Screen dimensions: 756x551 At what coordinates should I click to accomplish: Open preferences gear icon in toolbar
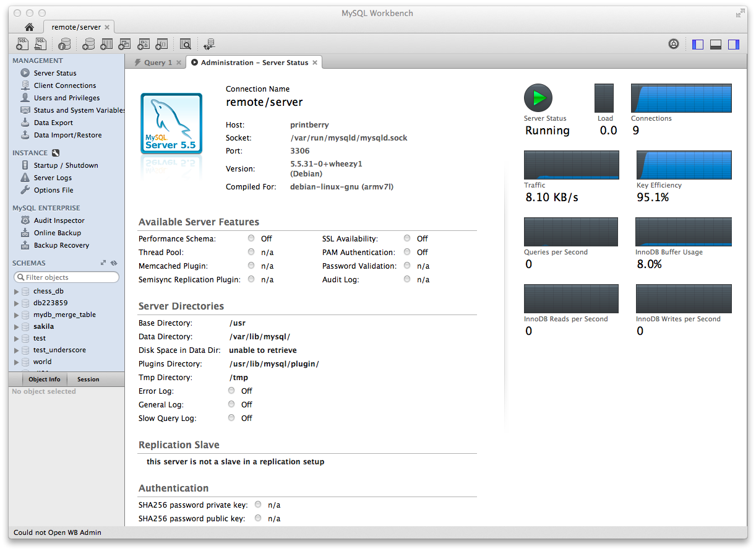[674, 44]
